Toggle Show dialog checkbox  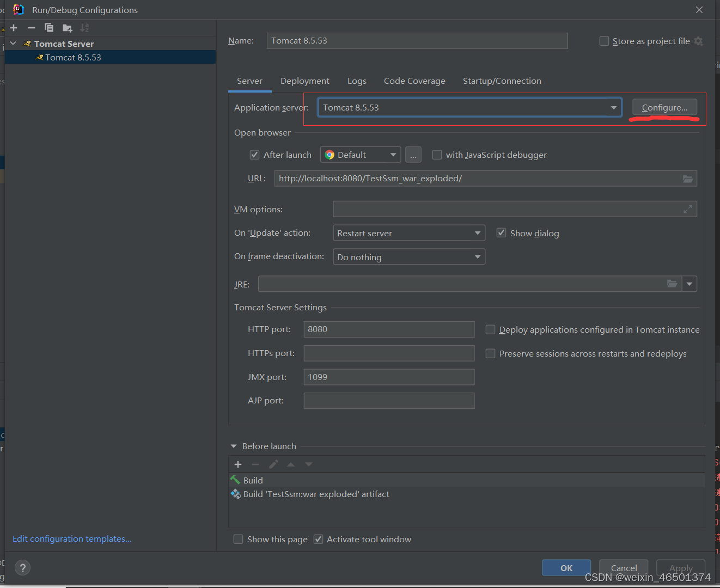501,233
